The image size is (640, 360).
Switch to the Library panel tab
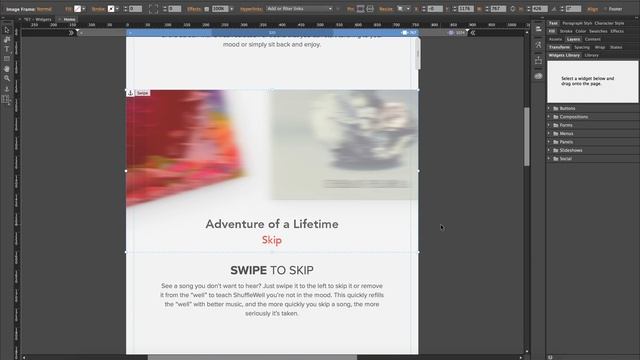point(591,55)
